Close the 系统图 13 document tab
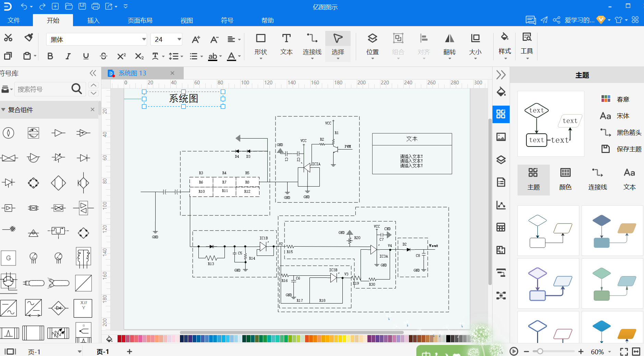 [172, 73]
